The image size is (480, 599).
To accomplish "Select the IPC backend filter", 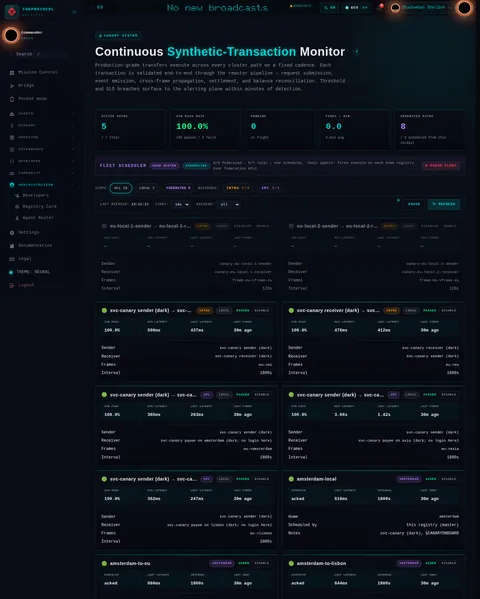I will (270, 188).
